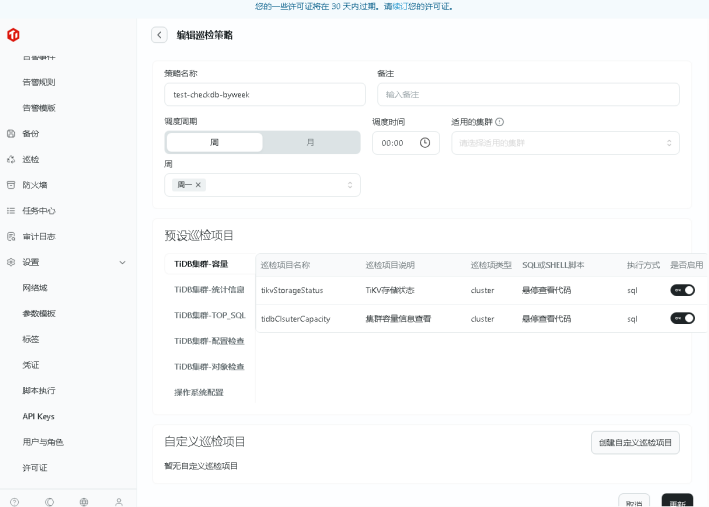Disable the tidbClsuterCapacity inspection toggle
709x507 pixels.
pyautogui.click(x=682, y=319)
